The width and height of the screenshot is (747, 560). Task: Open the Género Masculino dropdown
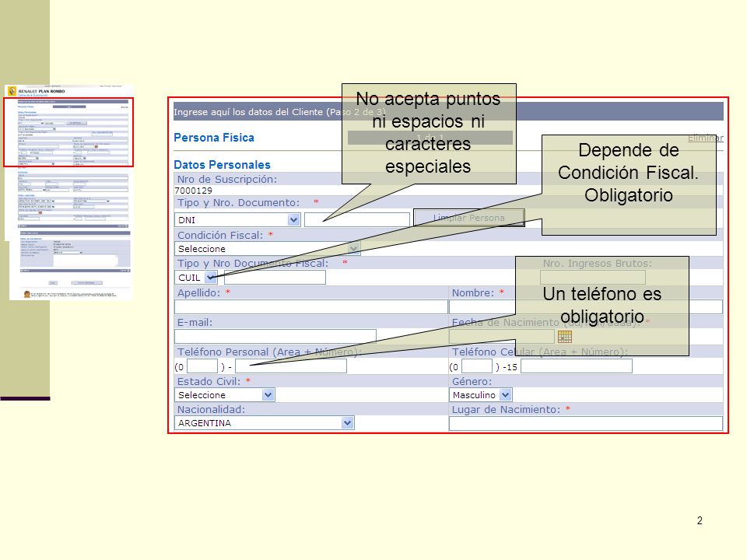pyautogui.click(x=480, y=395)
